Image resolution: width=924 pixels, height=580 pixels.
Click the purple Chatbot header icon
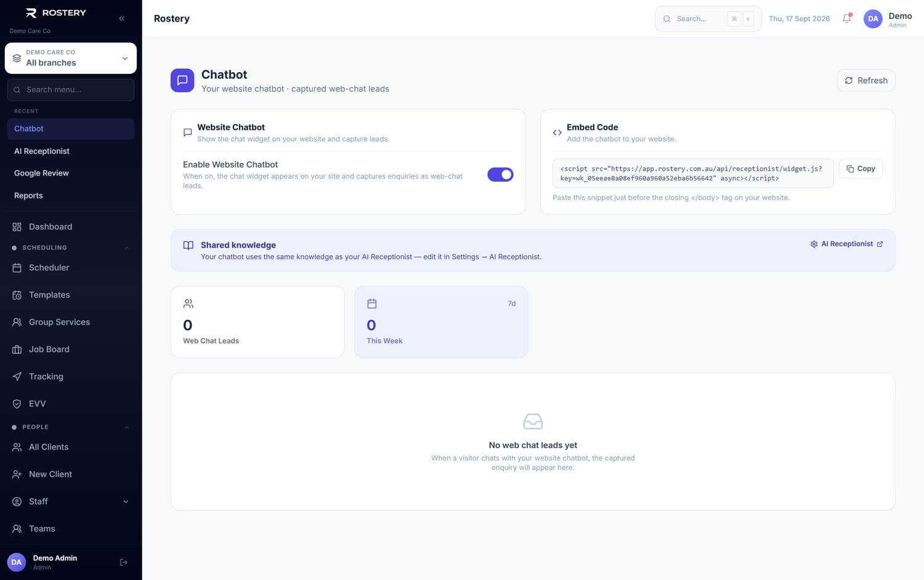[x=182, y=80]
